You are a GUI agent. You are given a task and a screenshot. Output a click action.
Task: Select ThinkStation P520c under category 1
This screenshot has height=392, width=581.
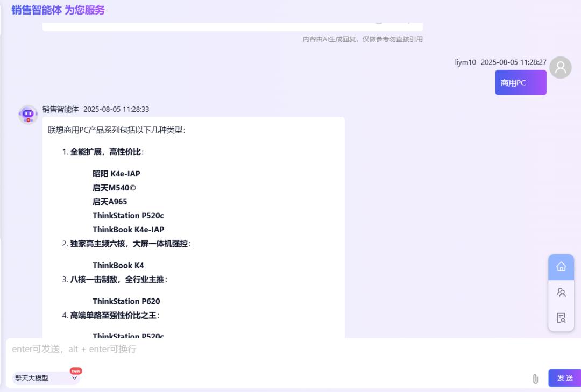point(128,216)
